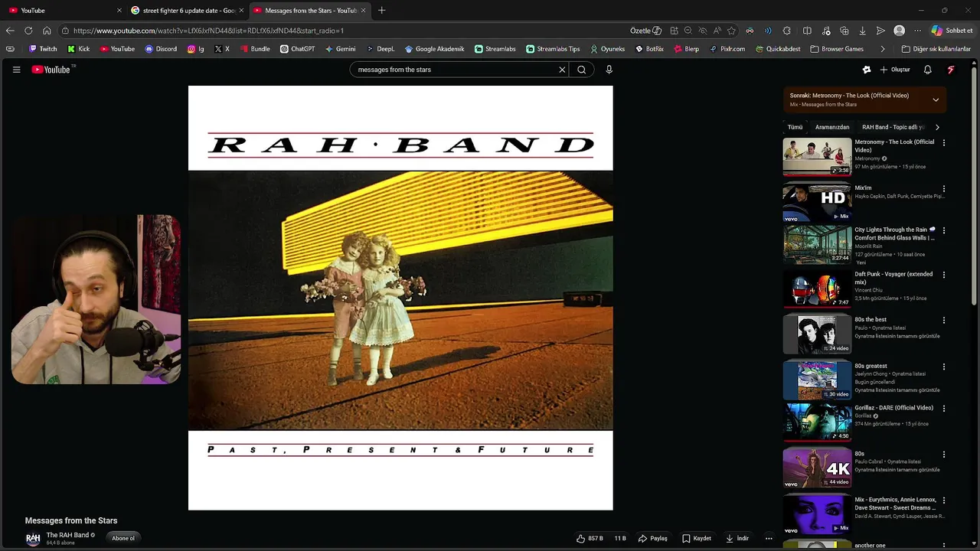This screenshot has width=980, height=551.
Task: Open a new browser tab with plus
Action: tap(381, 11)
